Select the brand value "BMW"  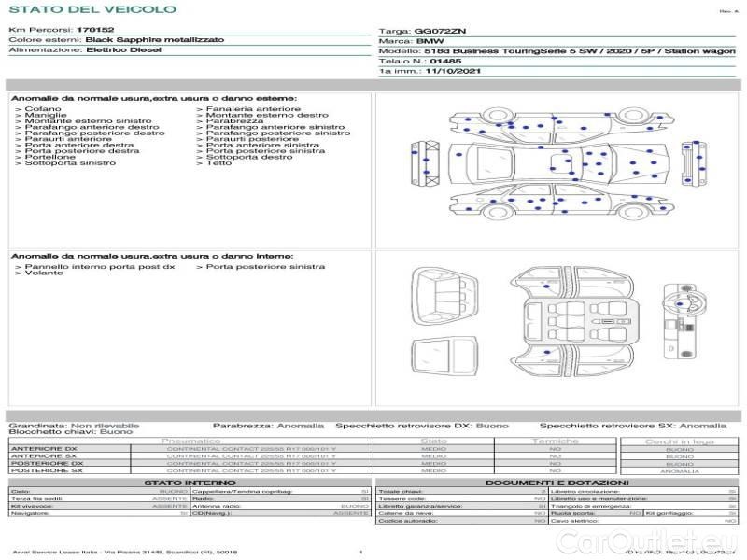click(430, 41)
